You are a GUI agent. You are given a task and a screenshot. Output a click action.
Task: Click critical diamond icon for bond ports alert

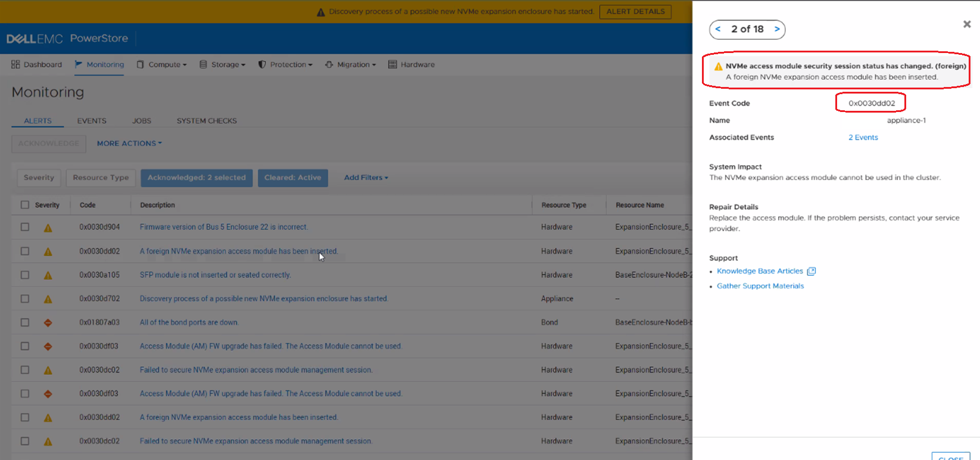pyautogui.click(x=48, y=322)
